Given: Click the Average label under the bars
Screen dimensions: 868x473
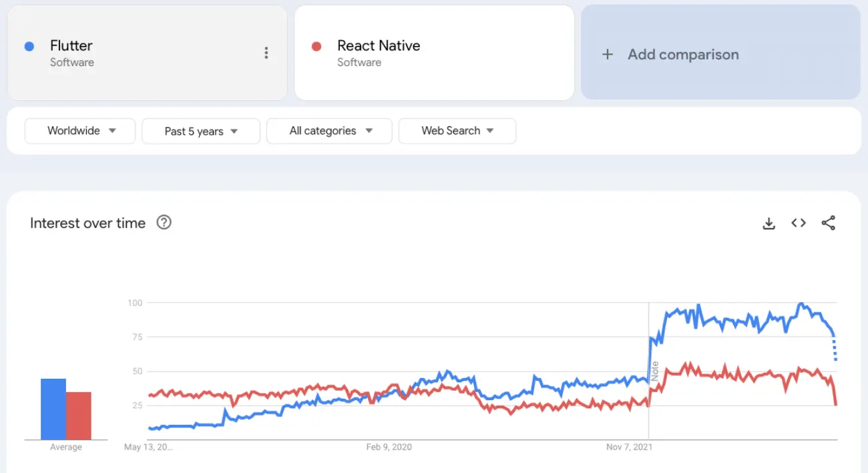Looking at the screenshot, I should [66, 447].
